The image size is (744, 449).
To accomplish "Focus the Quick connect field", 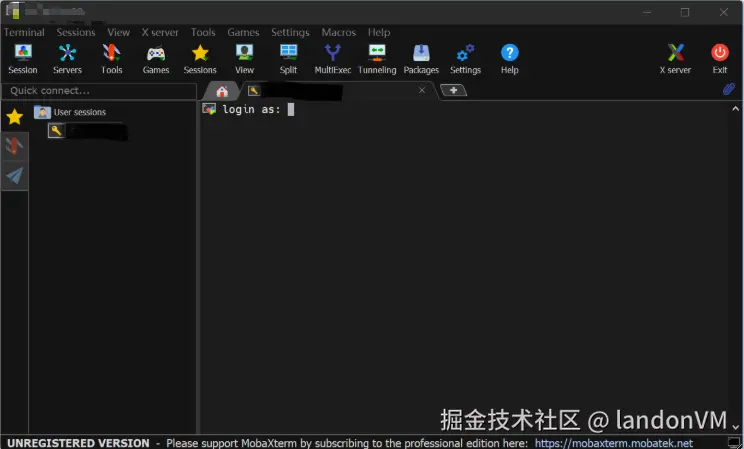I will pyautogui.click(x=99, y=91).
